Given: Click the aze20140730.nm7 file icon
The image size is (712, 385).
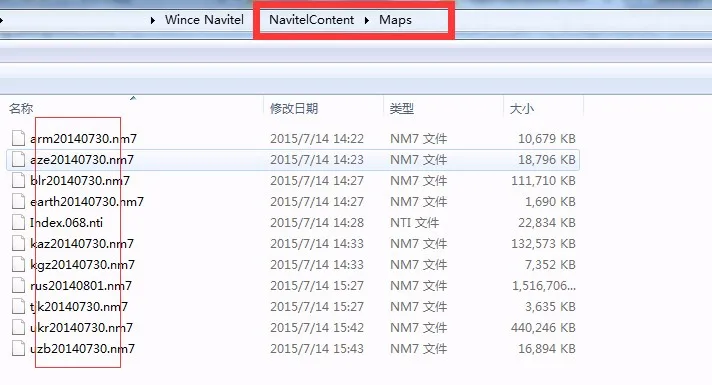Looking at the screenshot, I should coord(18,159).
